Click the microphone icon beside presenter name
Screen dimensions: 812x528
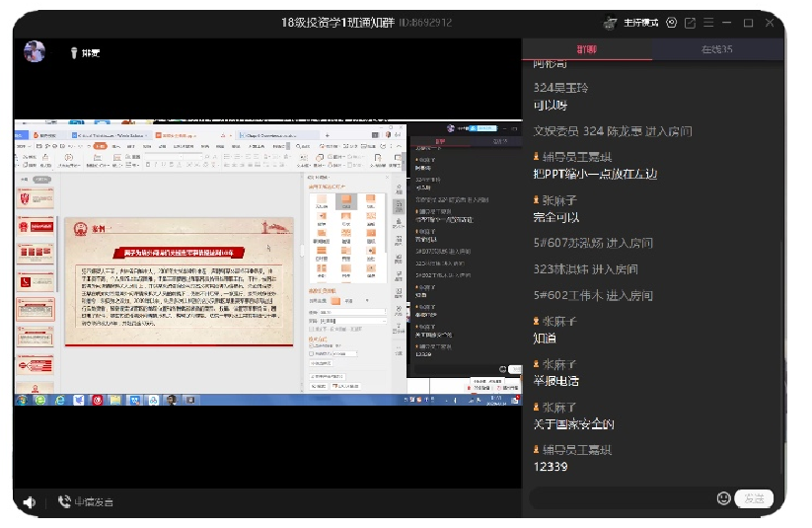click(73, 53)
